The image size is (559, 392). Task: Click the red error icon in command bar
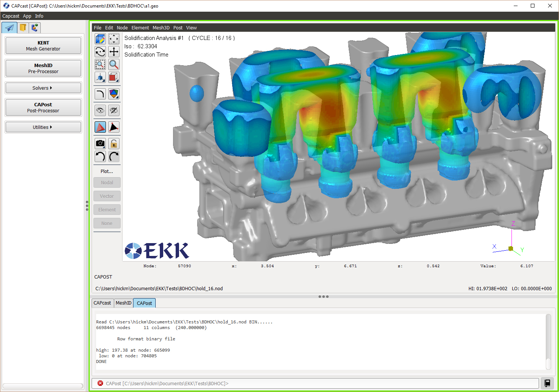coord(100,383)
